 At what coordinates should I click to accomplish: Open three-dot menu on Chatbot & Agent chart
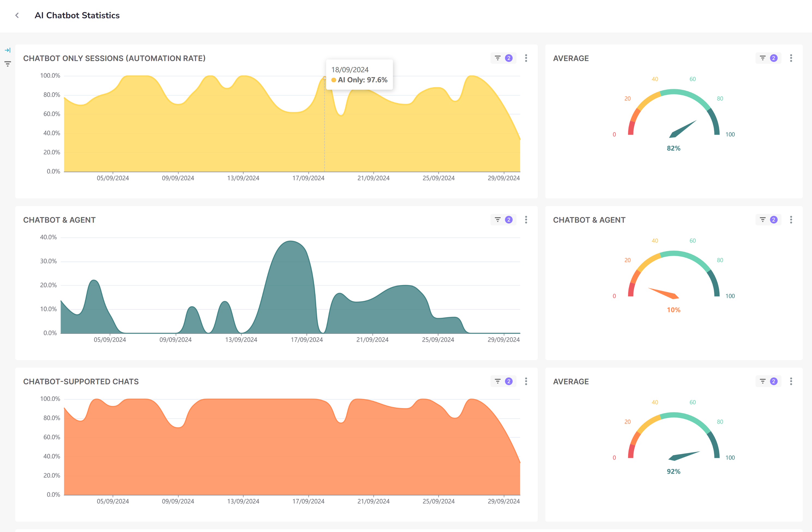pyautogui.click(x=526, y=220)
